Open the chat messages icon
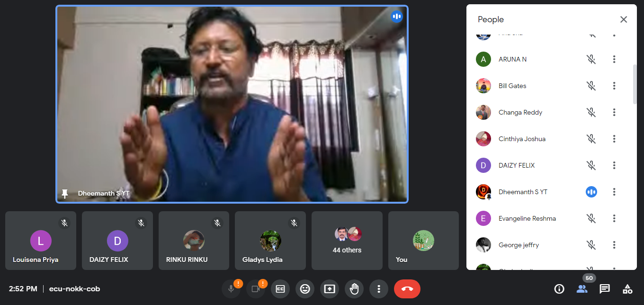Viewport: 644px width, 305px height. click(x=605, y=288)
